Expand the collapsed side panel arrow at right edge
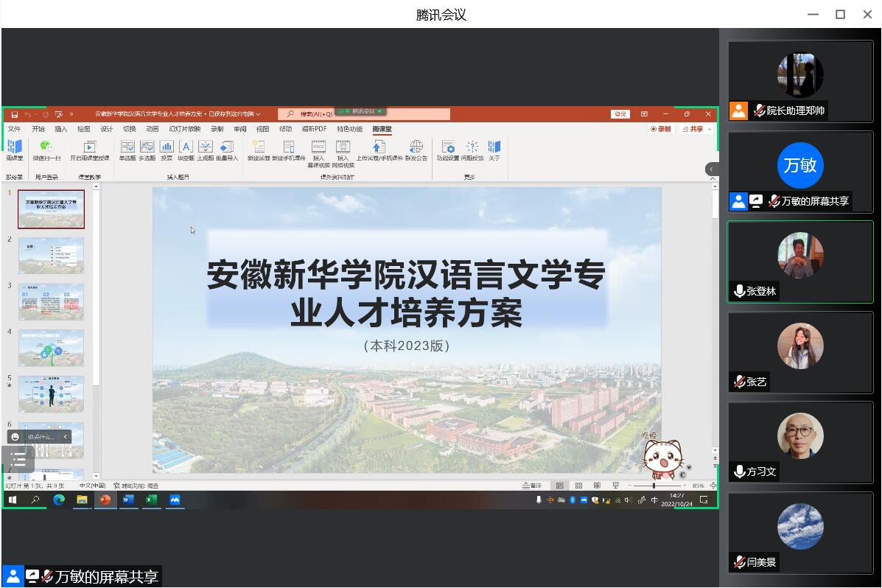Screen dimensions: 882x588 pos(712,169)
